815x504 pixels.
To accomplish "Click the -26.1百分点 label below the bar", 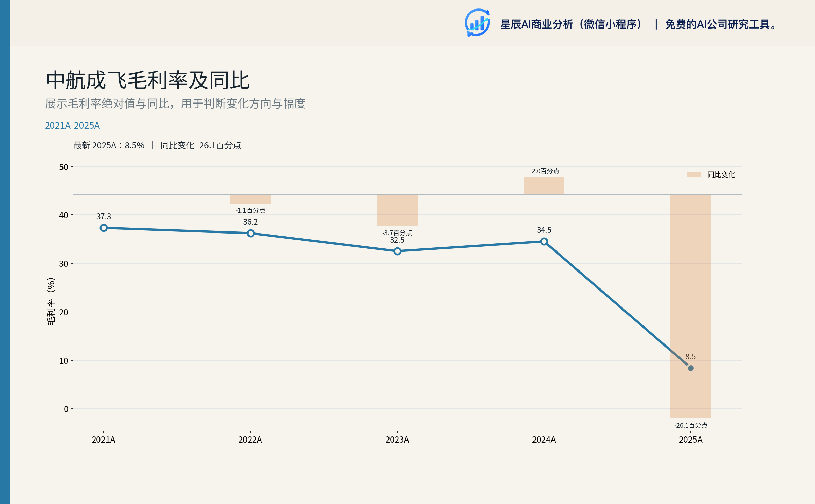I will (x=691, y=425).
